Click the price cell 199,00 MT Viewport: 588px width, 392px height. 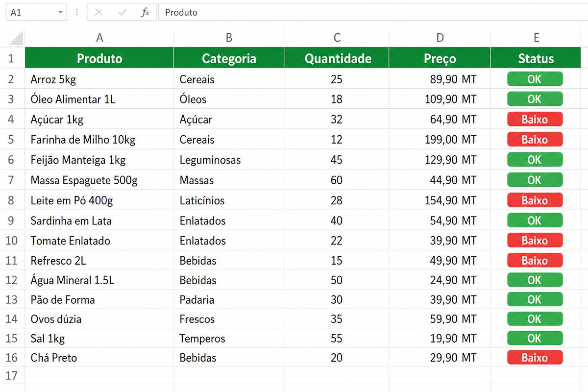(x=440, y=140)
